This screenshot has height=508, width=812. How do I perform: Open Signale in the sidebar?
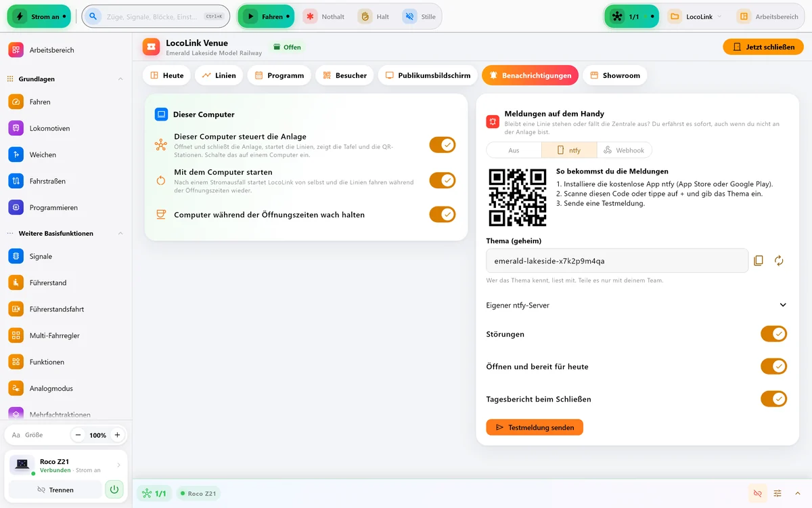pos(66,256)
